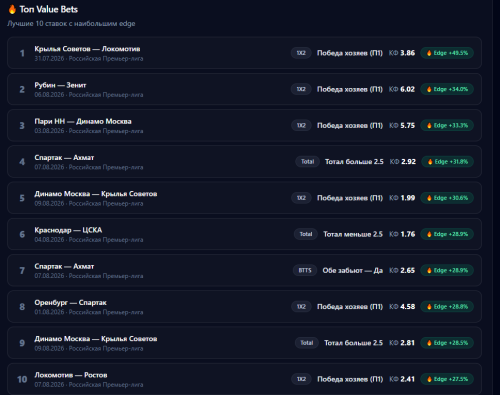Open the Пари НН — Динамо Москва match
500x395 pixels.
[83, 121]
